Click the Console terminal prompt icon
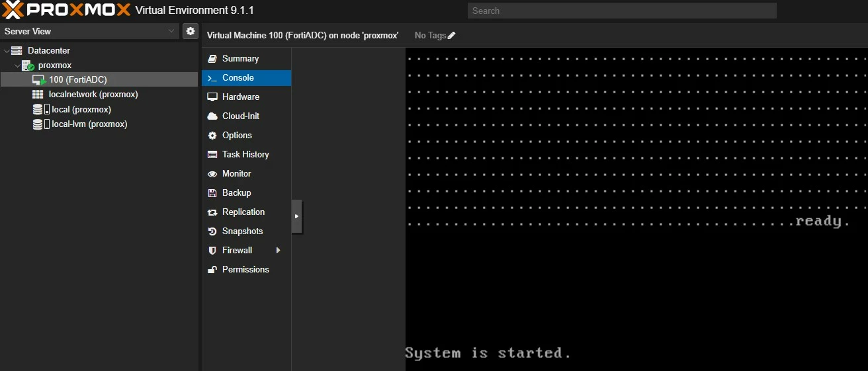Image resolution: width=868 pixels, height=371 pixels. (x=212, y=78)
